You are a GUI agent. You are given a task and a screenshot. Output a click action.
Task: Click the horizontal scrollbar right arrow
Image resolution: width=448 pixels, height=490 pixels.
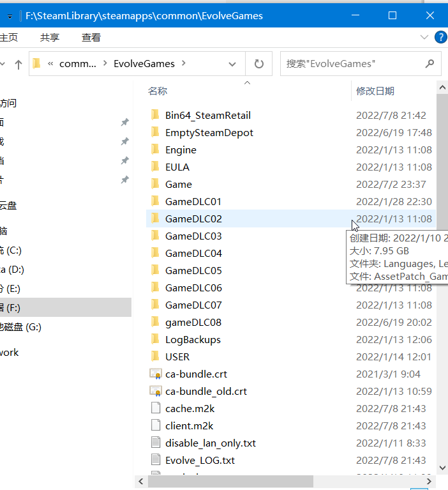pyautogui.click(x=429, y=481)
